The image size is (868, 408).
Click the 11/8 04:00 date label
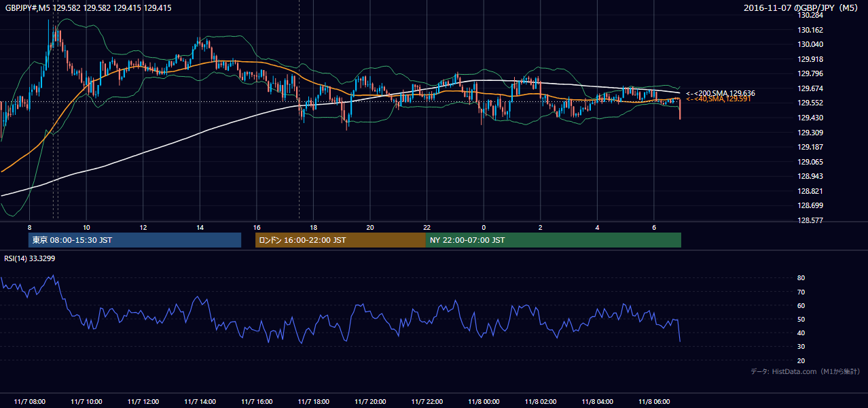597,402
